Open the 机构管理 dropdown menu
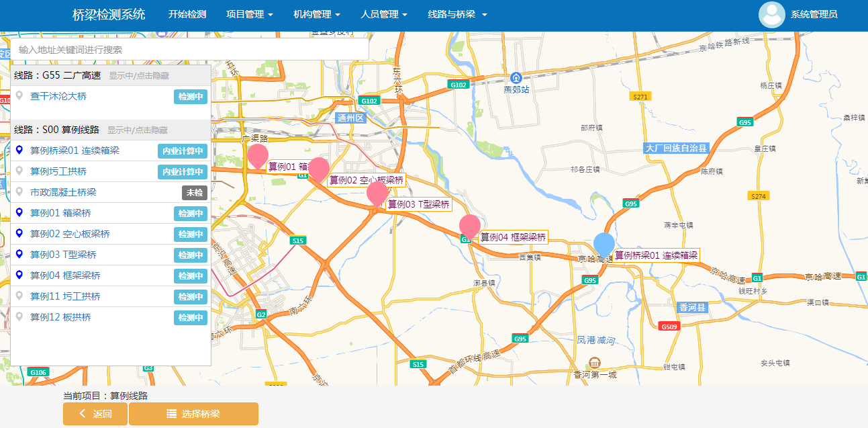Image resolution: width=868 pixels, height=428 pixels. (x=316, y=14)
